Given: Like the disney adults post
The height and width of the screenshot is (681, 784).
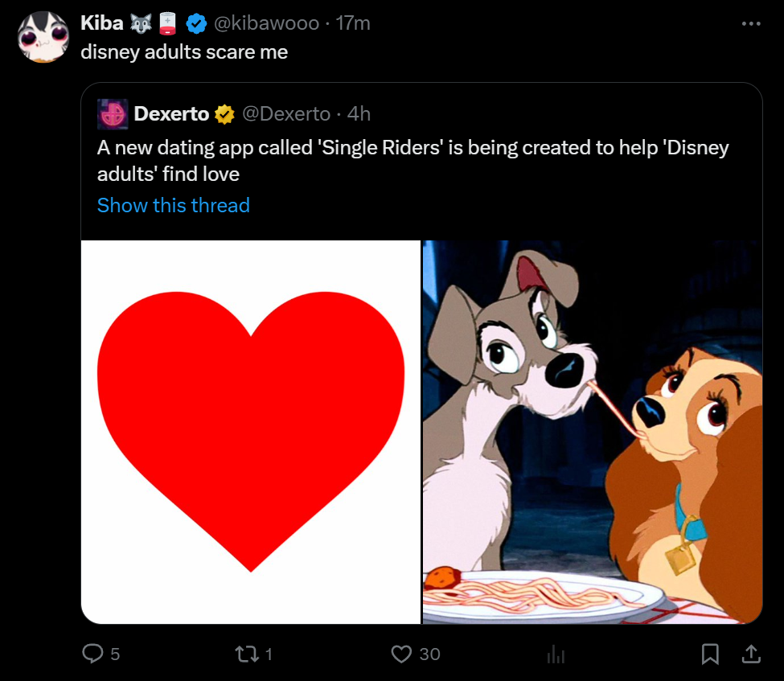Looking at the screenshot, I should (401, 654).
